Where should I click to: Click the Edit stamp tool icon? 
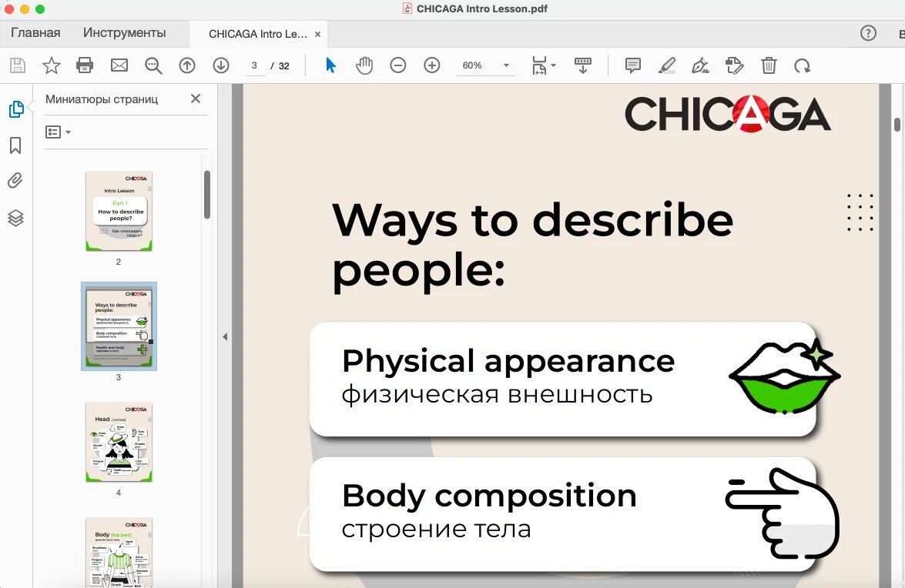point(735,65)
